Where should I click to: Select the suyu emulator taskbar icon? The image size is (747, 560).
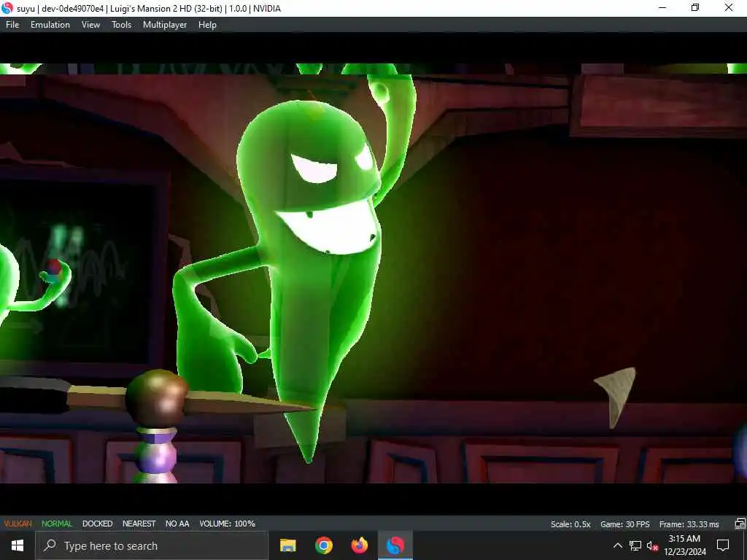(x=395, y=545)
